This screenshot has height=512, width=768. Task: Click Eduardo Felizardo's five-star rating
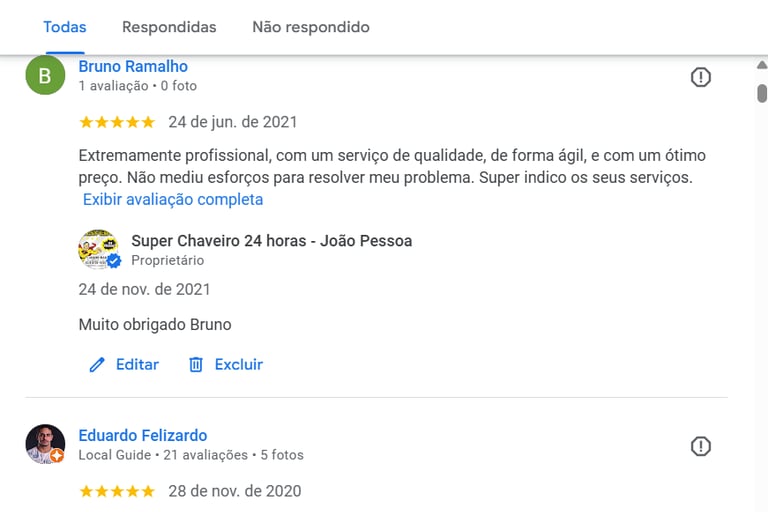point(117,491)
